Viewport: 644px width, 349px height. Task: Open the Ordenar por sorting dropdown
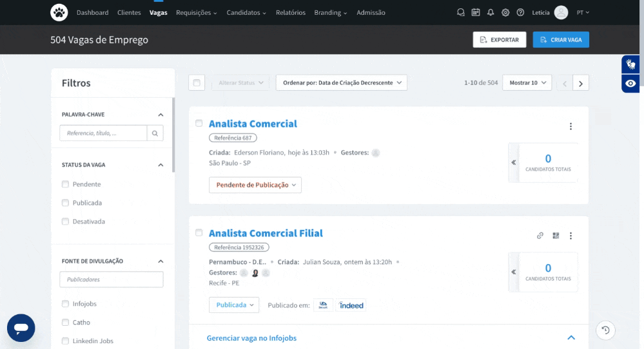(341, 82)
